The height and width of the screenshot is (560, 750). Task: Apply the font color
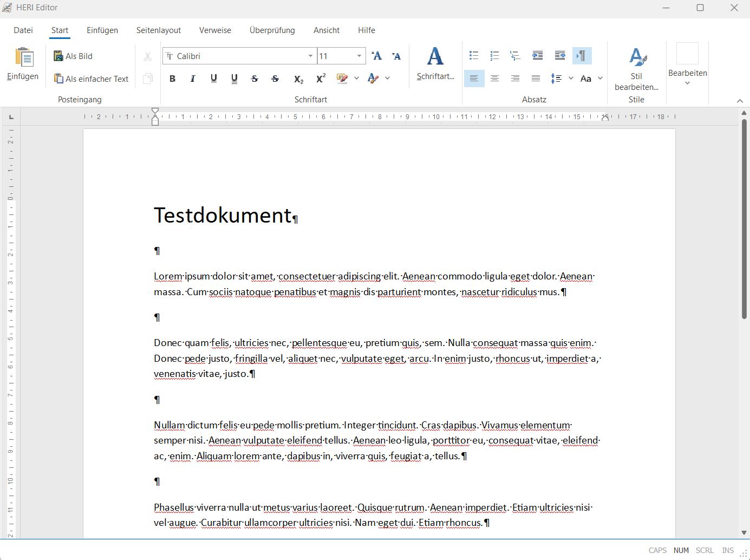(x=373, y=79)
